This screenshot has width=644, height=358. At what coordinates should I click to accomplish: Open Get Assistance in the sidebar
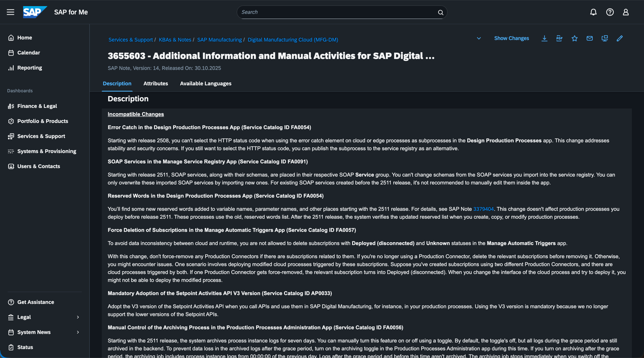pyautogui.click(x=35, y=302)
